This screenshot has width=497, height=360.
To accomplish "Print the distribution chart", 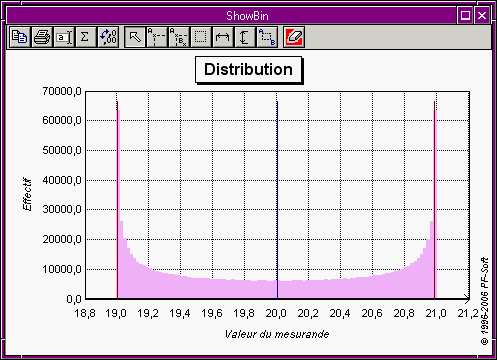I will tap(42, 37).
